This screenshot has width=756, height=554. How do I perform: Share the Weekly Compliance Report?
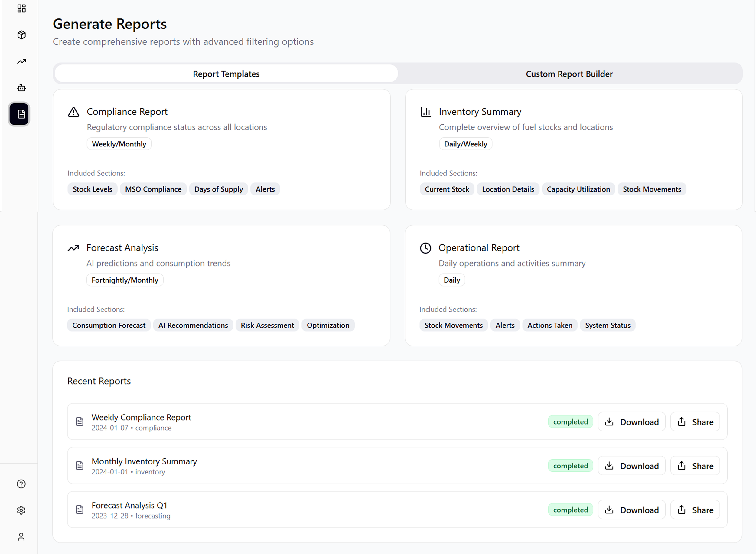coord(695,422)
